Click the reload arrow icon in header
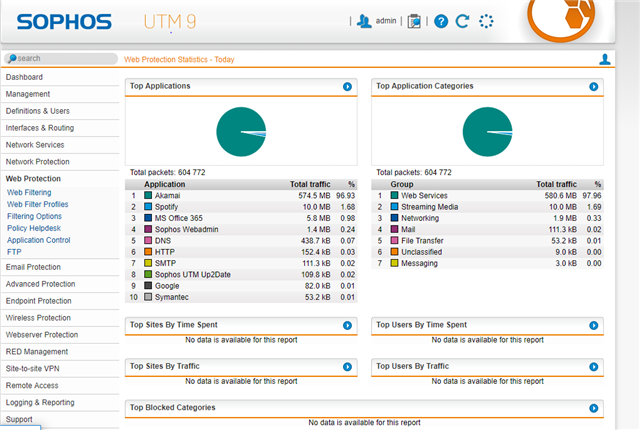This screenshot has height=430, width=640. [462, 21]
